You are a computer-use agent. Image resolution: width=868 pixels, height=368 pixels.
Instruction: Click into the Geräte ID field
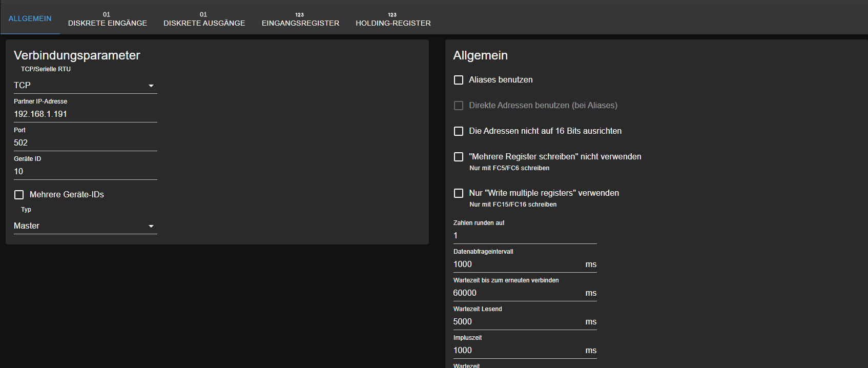(x=85, y=172)
